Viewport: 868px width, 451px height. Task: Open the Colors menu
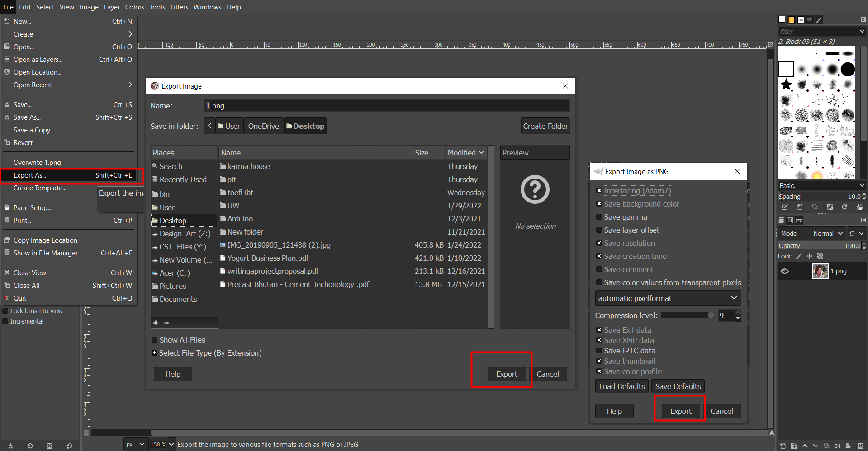pos(134,7)
